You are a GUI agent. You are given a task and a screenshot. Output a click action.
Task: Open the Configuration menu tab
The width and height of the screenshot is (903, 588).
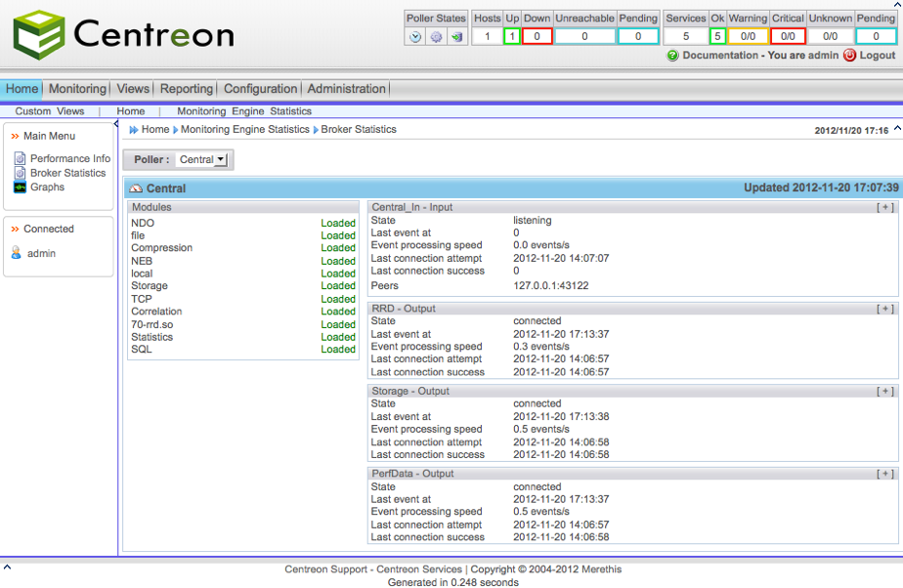point(260,89)
